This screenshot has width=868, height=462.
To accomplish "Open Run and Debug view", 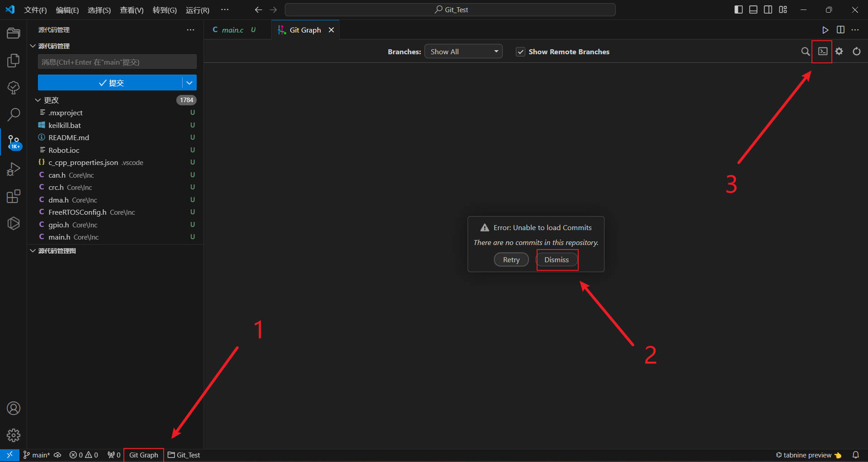I will 14,170.
